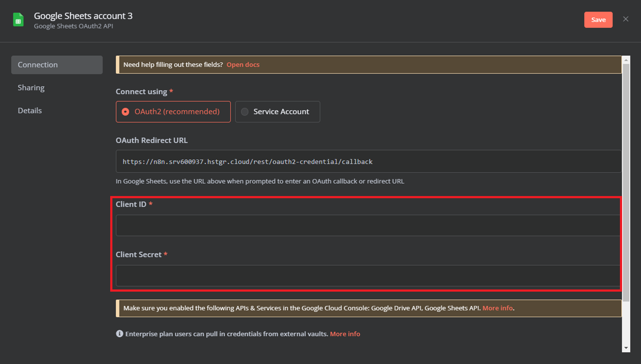The width and height of the screenshot is (641, 364).
Task: Click the info icon beside Enterprise plan note
Action: (x=119, y=333)
